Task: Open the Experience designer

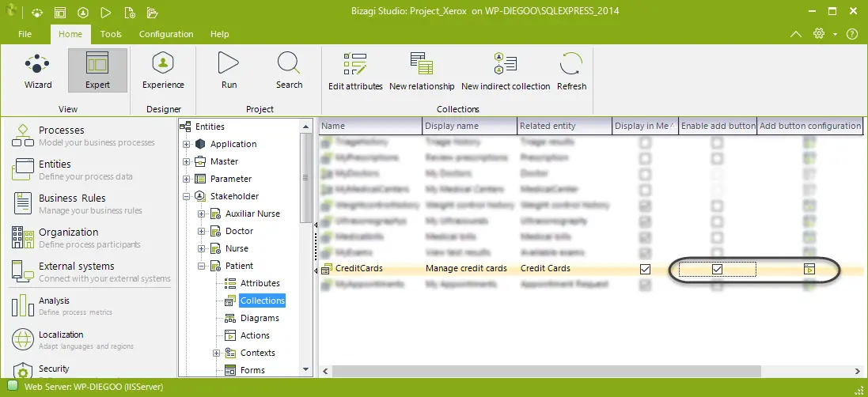Action: point(163,70)
